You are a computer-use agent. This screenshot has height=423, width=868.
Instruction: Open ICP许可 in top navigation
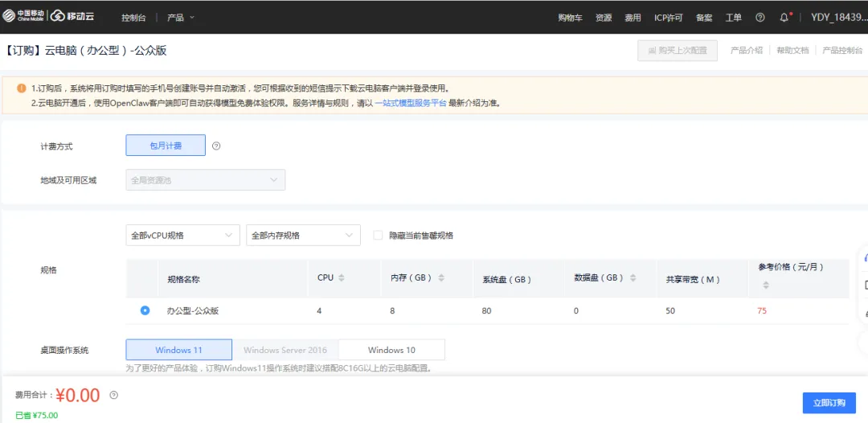pos(668,17)
